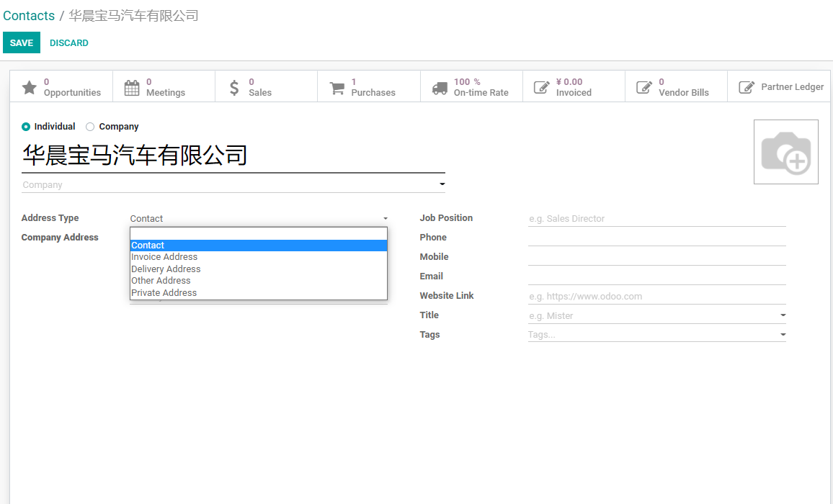Click the current record name in breadcrumb
The image size is (833, 504).
coord(133,15)
